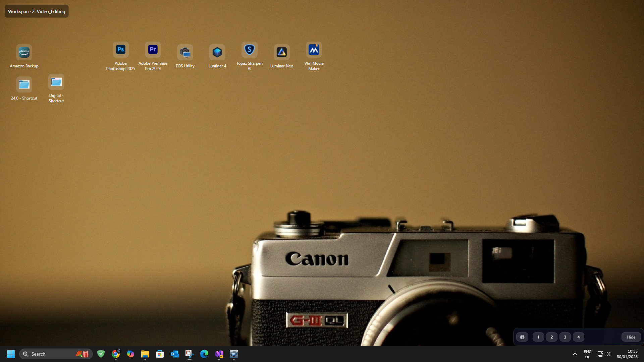Select workspace 4 in the switcher

pyautogui.click(x=578, y=337)
